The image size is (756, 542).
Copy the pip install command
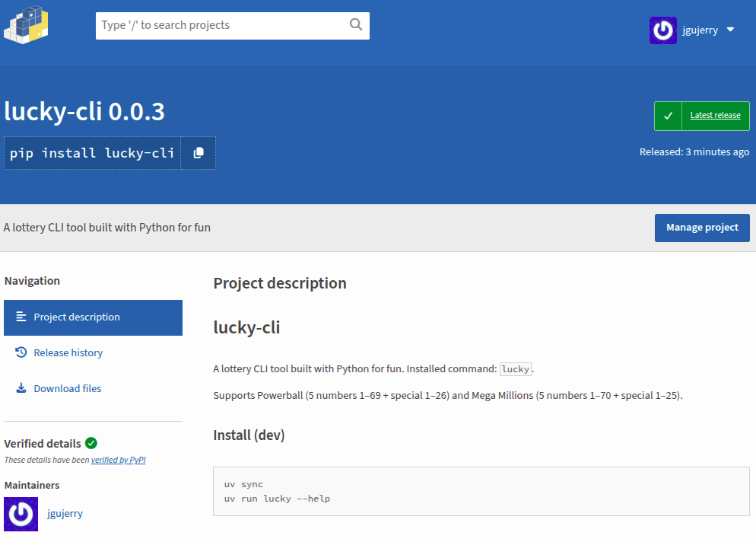(x=199, y=153)
